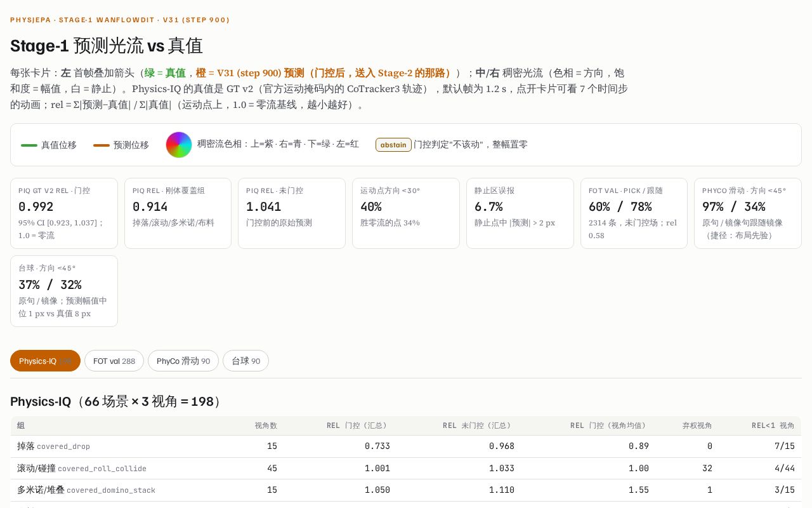Image resolution: width=812 pixels, height=508 pixels.
Task: Click the dense-flow hue color wheel
Action: (179, 145)
